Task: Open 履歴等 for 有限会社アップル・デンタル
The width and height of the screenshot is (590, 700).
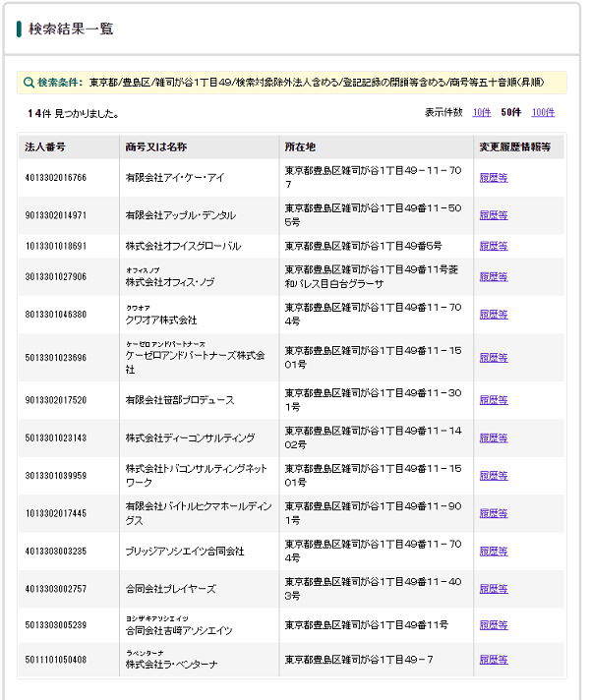Action: (x=494, y=215)
